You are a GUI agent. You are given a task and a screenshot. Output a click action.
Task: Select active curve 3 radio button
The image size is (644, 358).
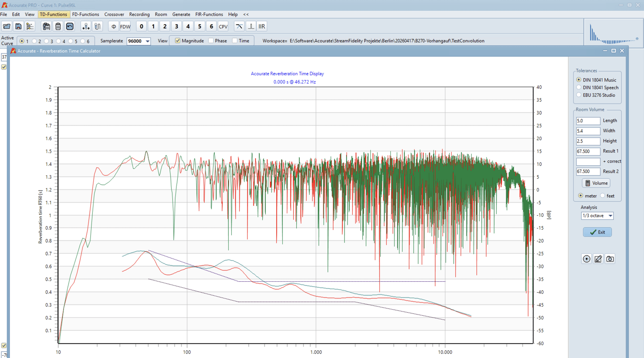coord(47,41)
